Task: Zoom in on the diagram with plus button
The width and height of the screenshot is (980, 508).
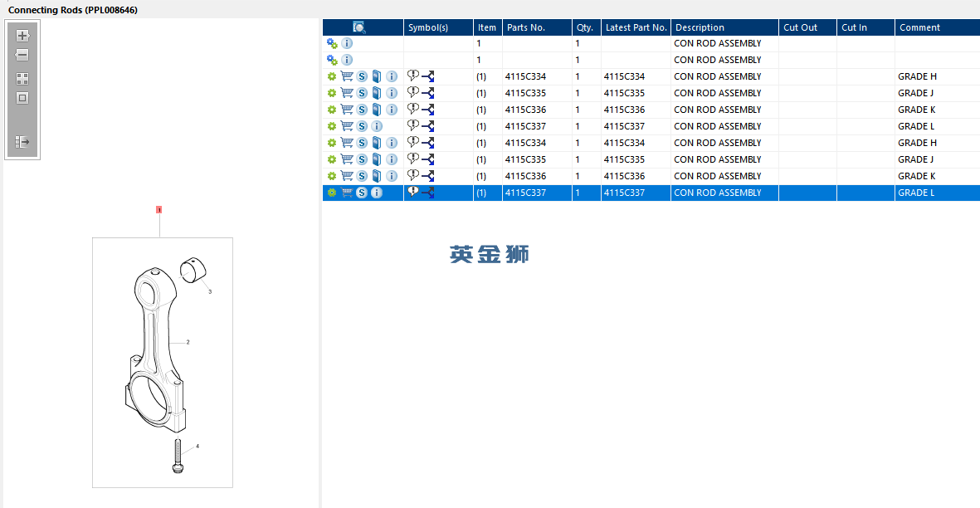Action: [22, 36]
